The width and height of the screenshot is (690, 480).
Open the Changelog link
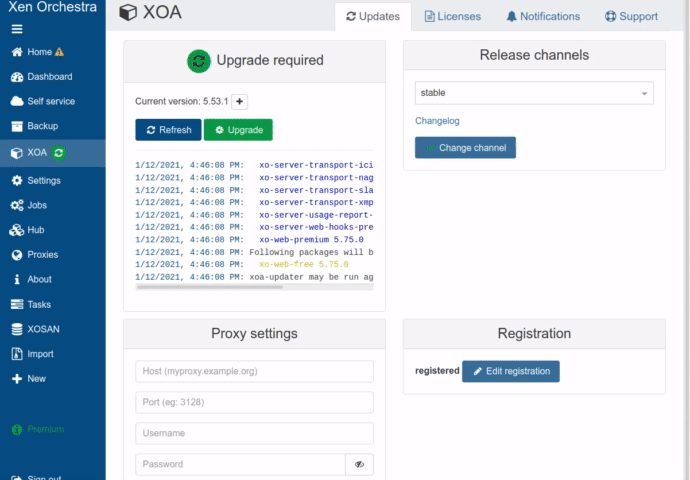437,121
